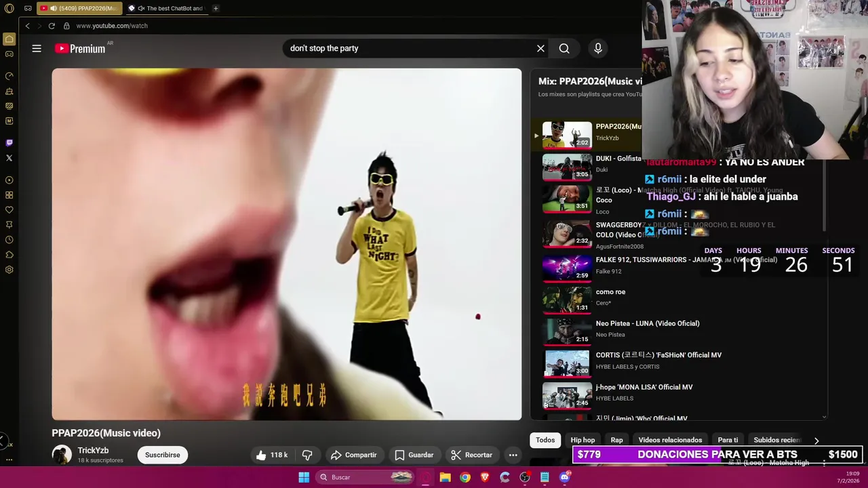Open GX Corner from the tab bar

pos(28,8)
